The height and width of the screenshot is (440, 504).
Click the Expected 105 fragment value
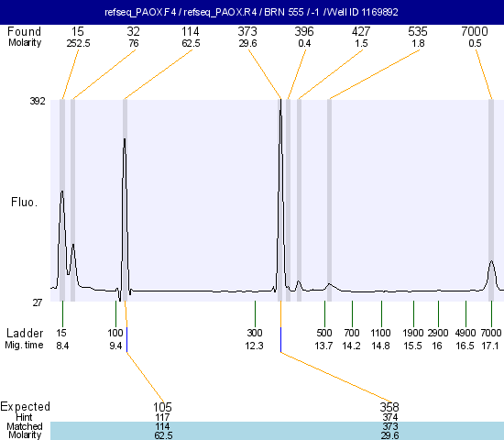coord(162,407)
